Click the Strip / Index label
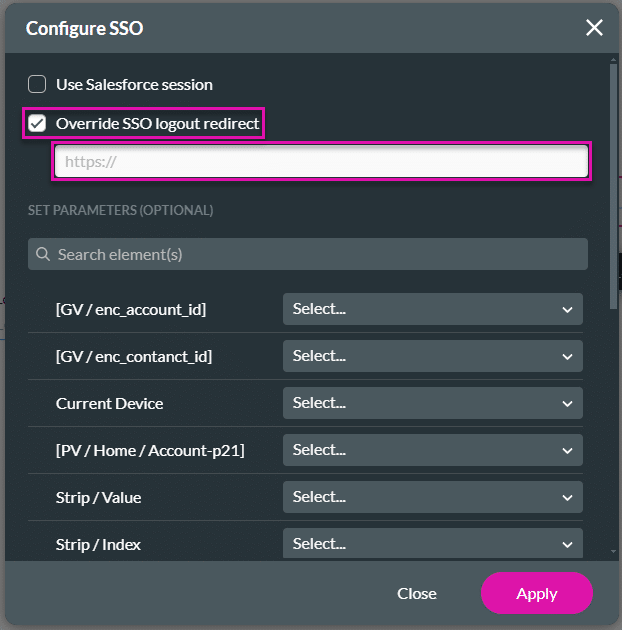This screenshot has height=630, width=622. click(98, 544)
